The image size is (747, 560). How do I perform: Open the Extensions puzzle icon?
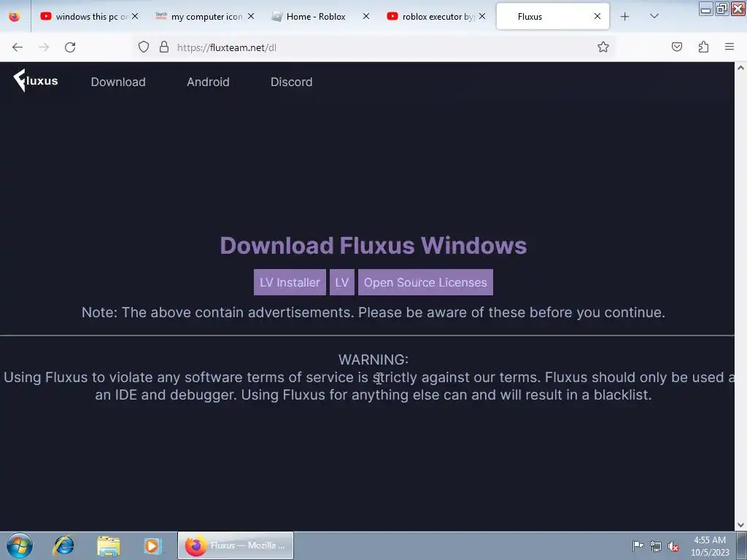704,47
